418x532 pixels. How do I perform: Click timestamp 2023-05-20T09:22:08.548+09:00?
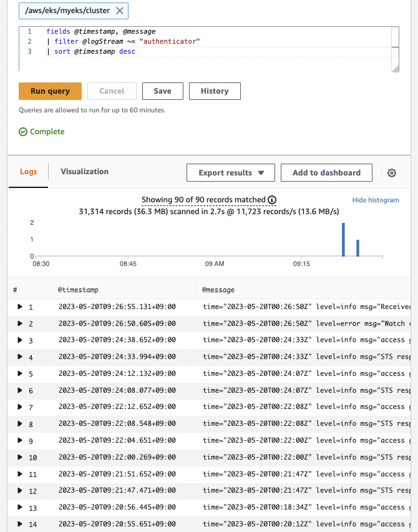tap(117, 423)
